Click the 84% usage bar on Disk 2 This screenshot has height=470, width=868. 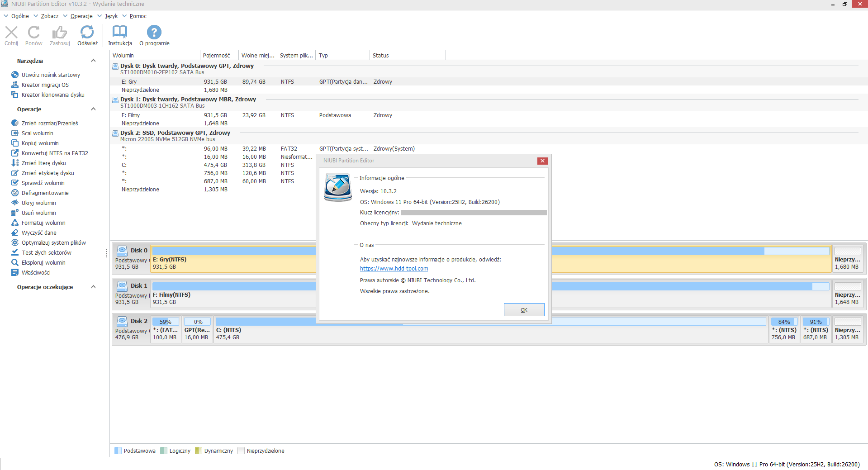(784, 322)
